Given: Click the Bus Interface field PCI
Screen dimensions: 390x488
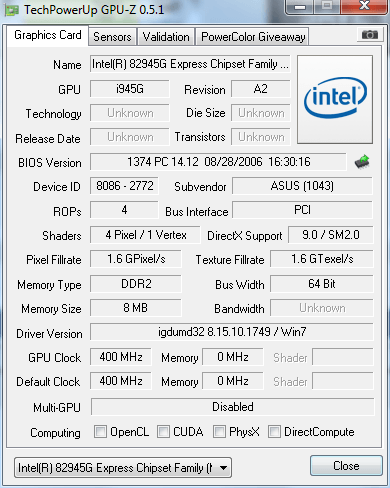Looking at the screenshot, I should coord(302,210).
